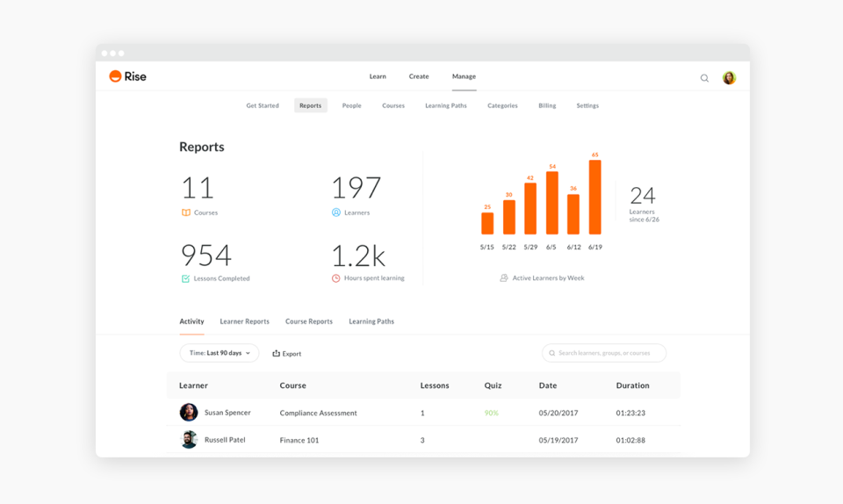Click the 6/19 bar labeled 65

pos(595,198)
